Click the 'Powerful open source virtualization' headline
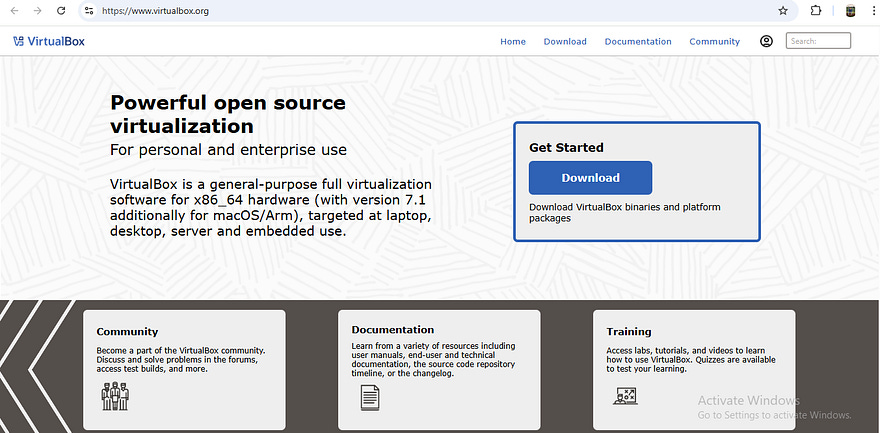The height and width of the screenshot is (433, 880). pyautogui.click(x=228, y=114)
